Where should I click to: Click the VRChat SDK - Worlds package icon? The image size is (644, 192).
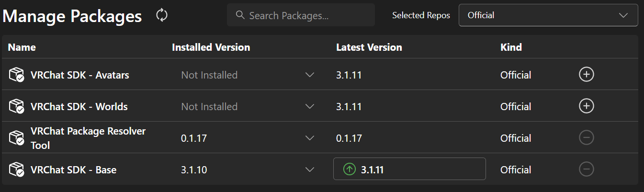coord(16,106)
